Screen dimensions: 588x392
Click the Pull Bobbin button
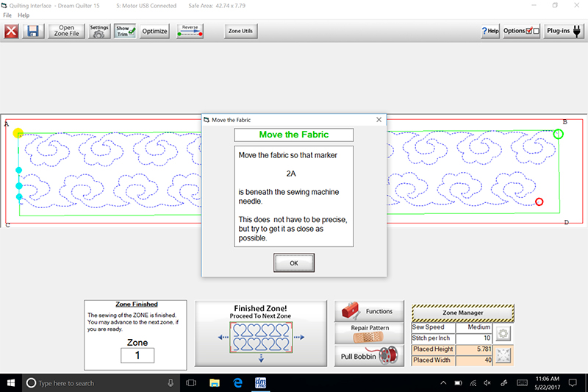point(368,356)
